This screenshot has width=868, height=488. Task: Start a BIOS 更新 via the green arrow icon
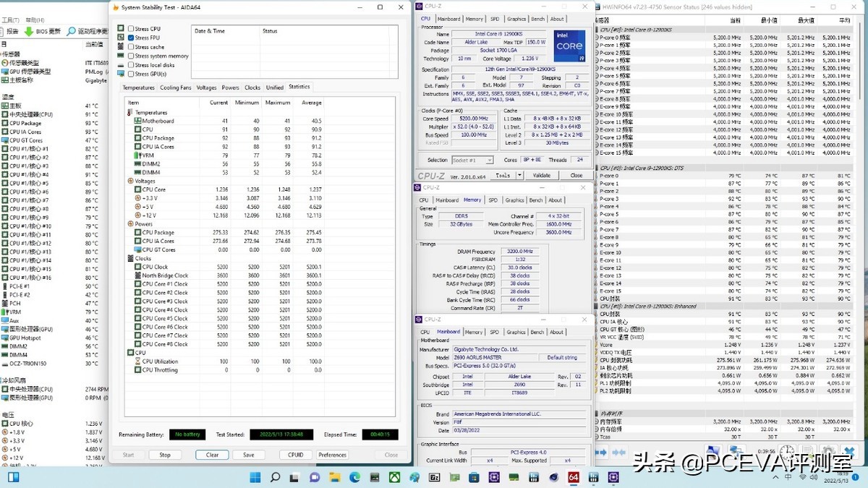click(30, 31)
